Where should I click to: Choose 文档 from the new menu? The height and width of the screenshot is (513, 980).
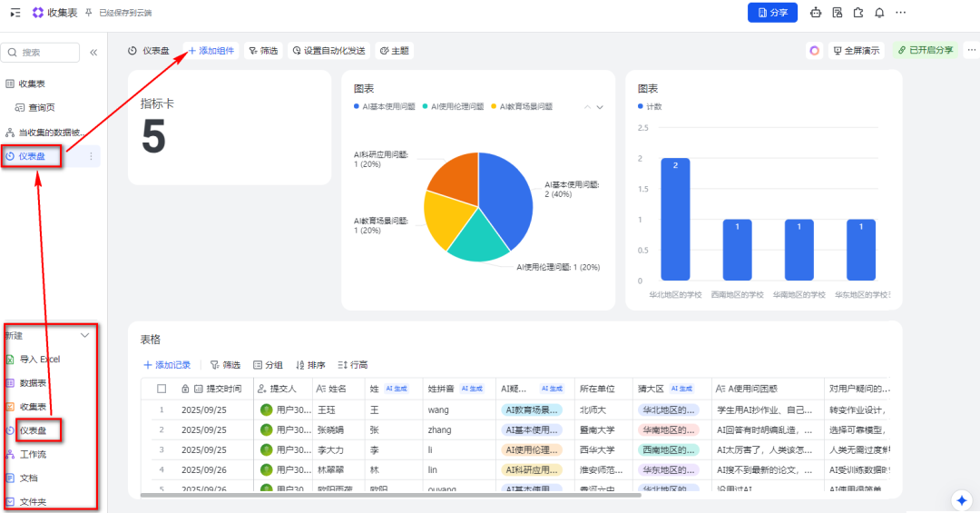(x=29, y=478)
